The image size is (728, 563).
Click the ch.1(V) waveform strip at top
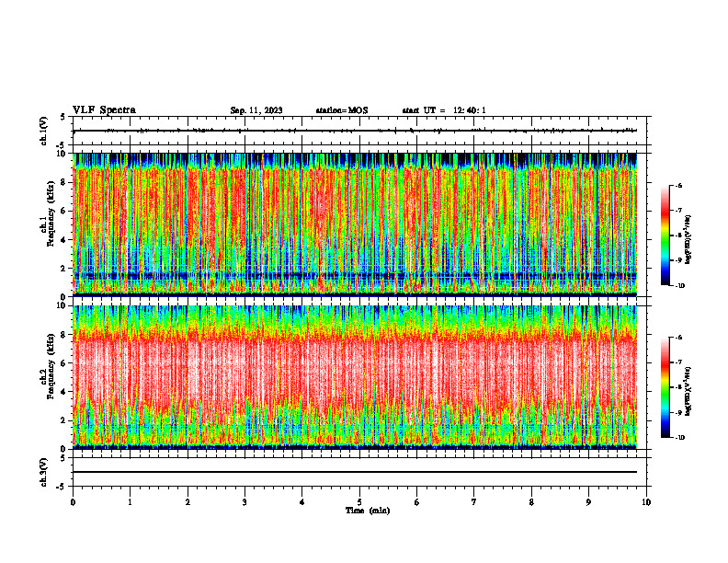(x=359, y=131)
